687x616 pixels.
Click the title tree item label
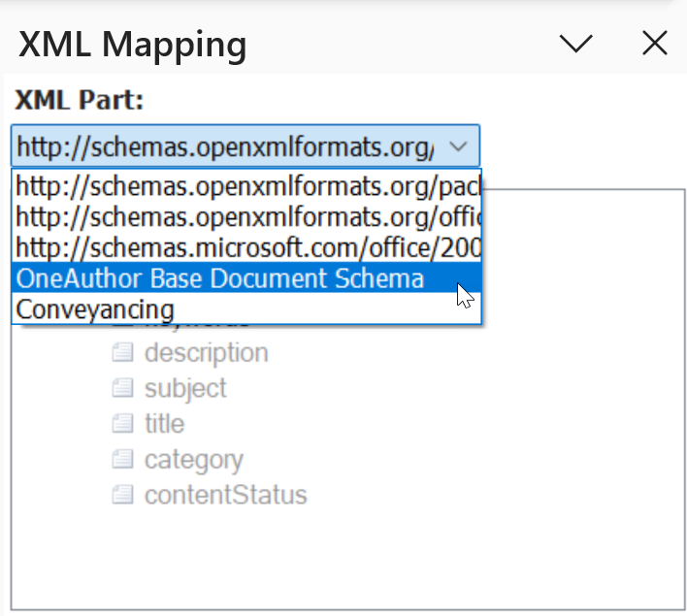pyautogui.click(x=165, y=424)
